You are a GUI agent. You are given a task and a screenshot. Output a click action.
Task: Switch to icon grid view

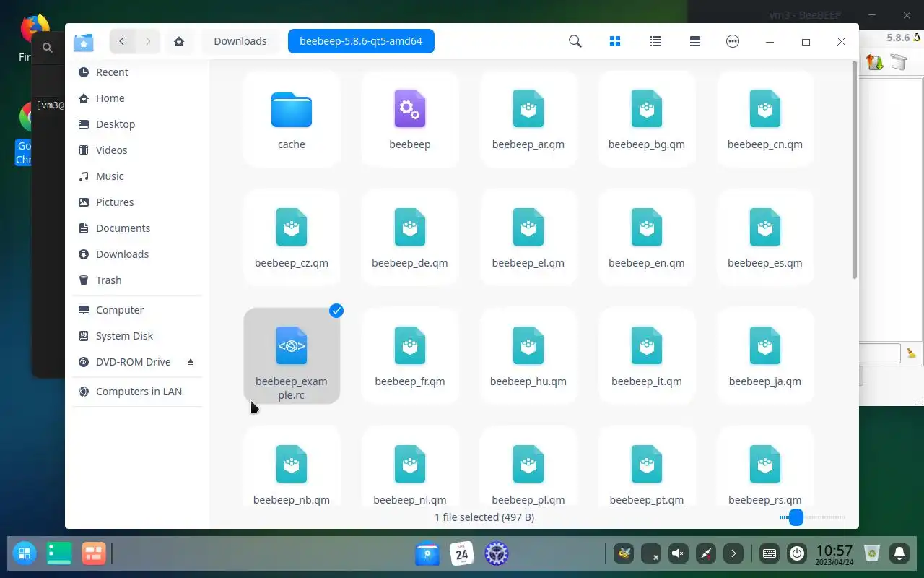[x=615, y=42]
